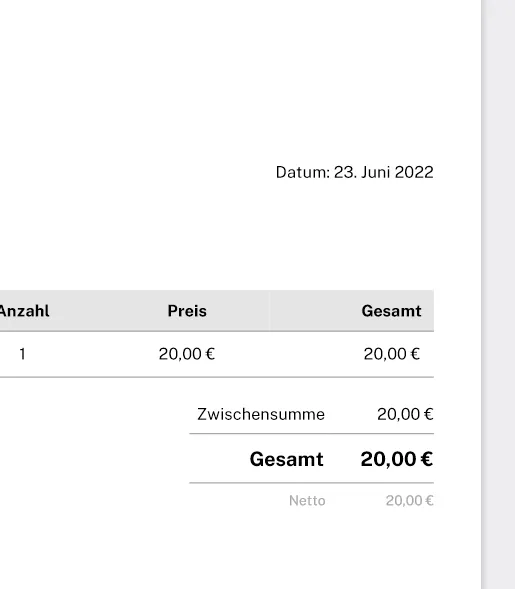Click the Zwischensumme label
The width and height of the screenshot is (515, 589).
coord(261,414)
